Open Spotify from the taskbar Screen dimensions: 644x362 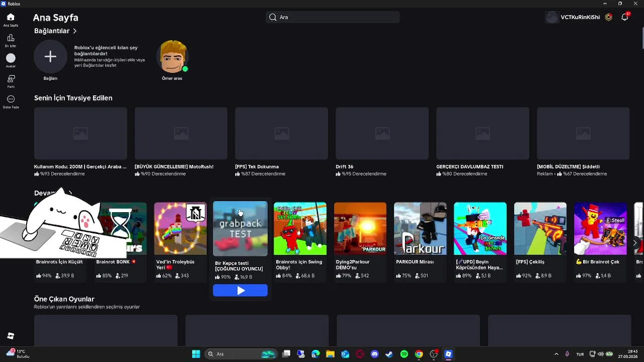click(x=404, y=354)
